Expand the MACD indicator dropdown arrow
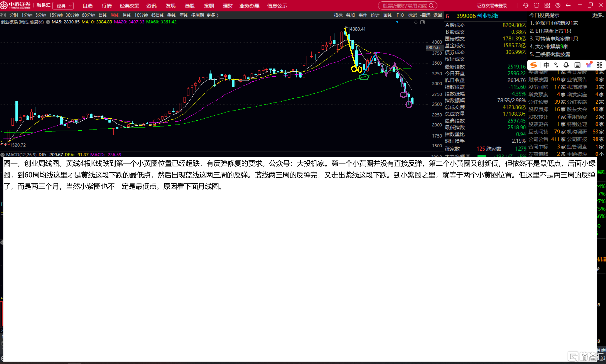The height and width of the screenshot is (364, 606). 3,155
